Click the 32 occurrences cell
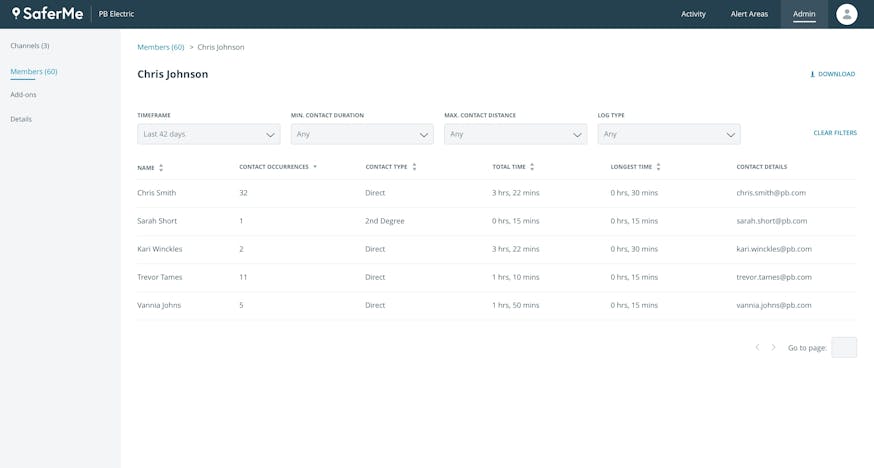 click(x=243, y=193)
